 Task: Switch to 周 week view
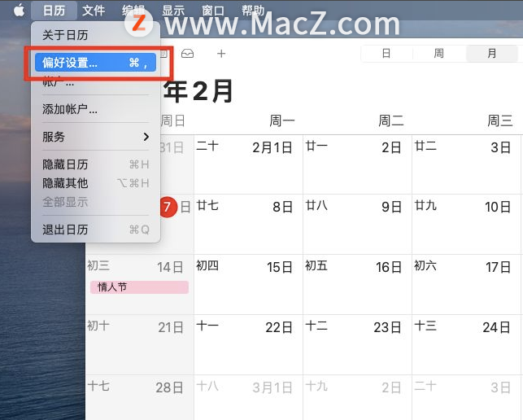[438, 54]
